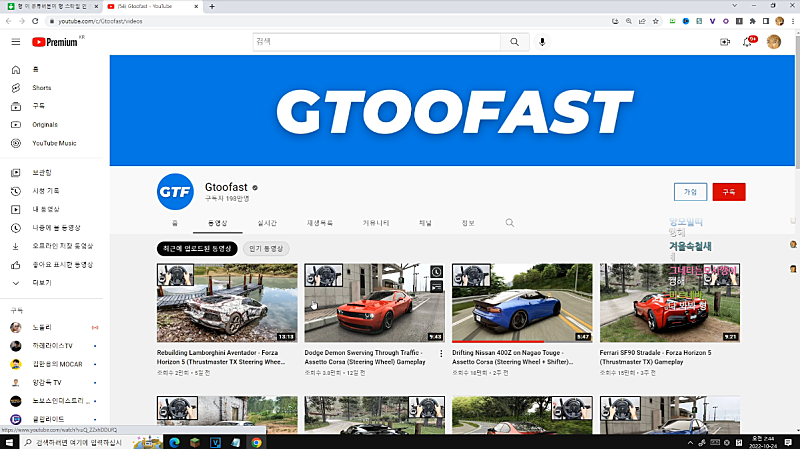
Task: Open the Chrome three-dot menu
Action: [792, 20]
